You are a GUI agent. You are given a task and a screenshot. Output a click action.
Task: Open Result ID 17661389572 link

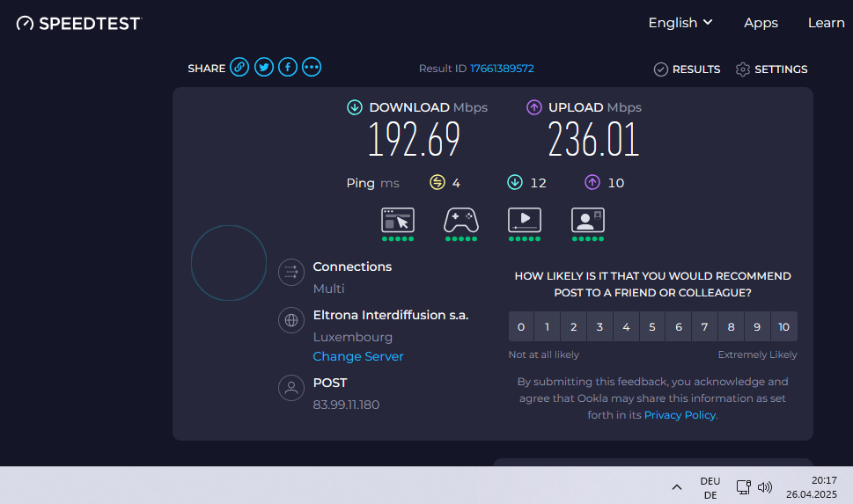click(x=502, y=69)
